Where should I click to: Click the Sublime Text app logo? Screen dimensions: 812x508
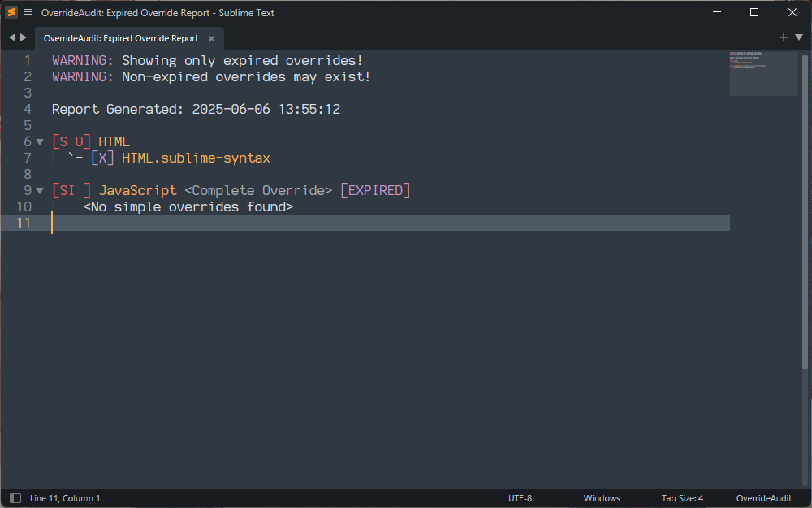11,12
